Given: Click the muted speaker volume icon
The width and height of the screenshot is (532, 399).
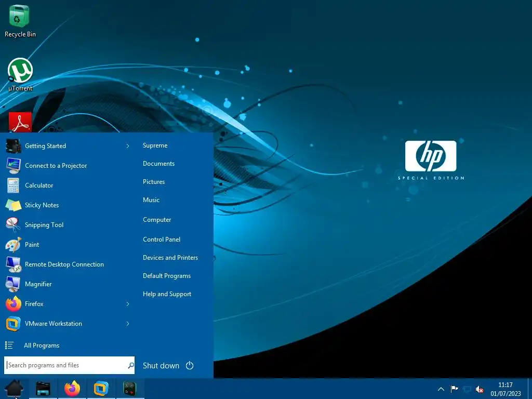Looking at the screenshot, I should click(480, 389).
